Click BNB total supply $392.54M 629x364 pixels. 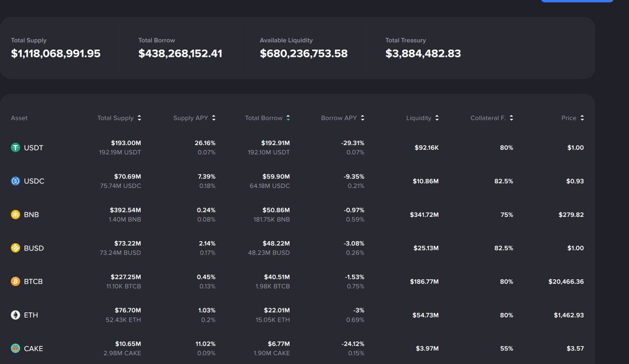125,210
